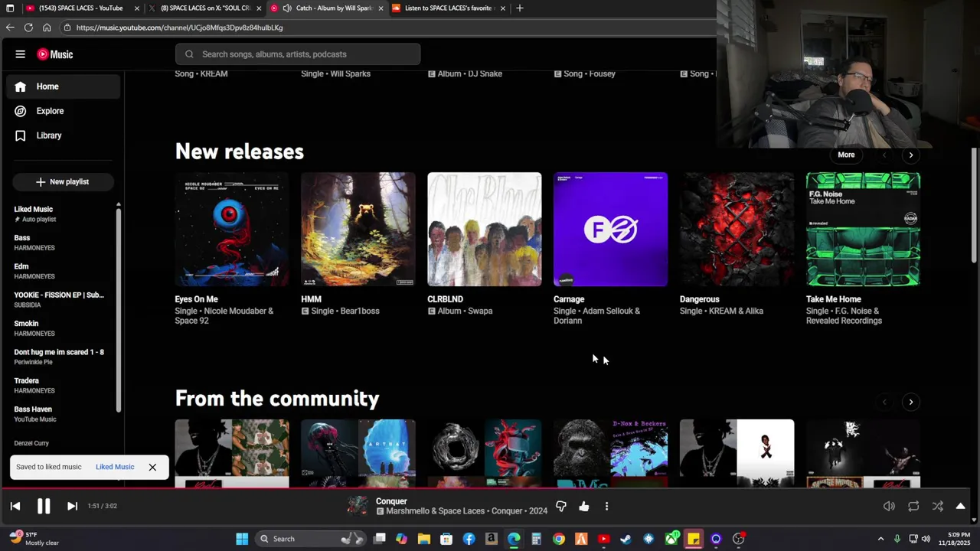Click the Take Me Home title
The width and height of the screenshot is (980, 551).
point(834,299)
